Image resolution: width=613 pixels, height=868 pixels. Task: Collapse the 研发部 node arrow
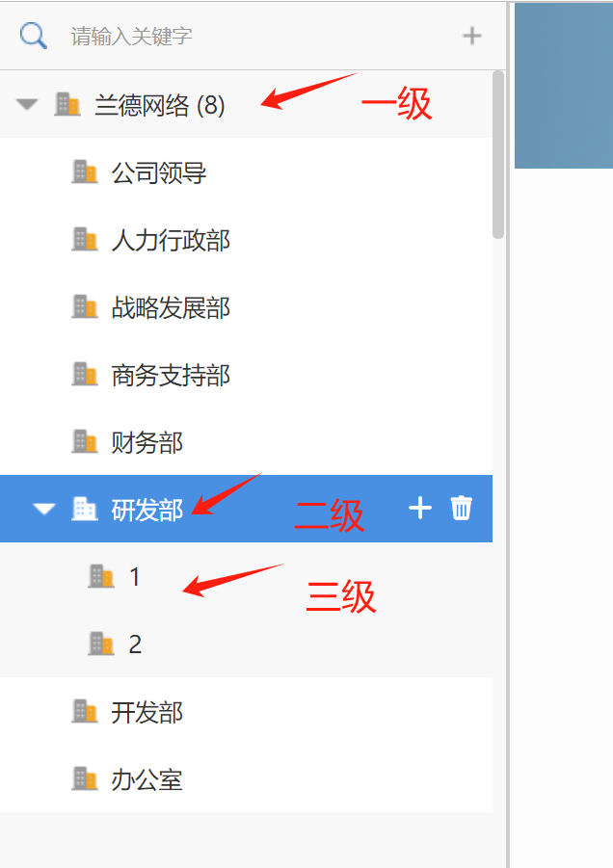[43, 509]
